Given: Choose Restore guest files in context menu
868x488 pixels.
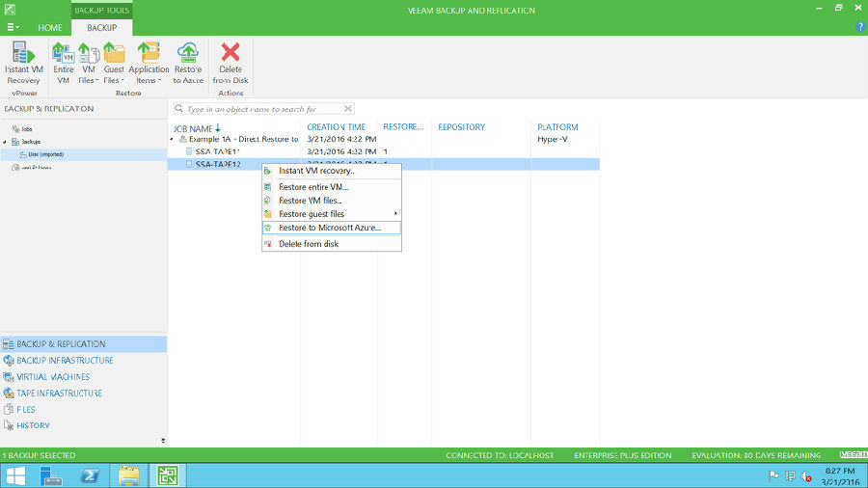Looking at the screenshot, I should [312, 214].
